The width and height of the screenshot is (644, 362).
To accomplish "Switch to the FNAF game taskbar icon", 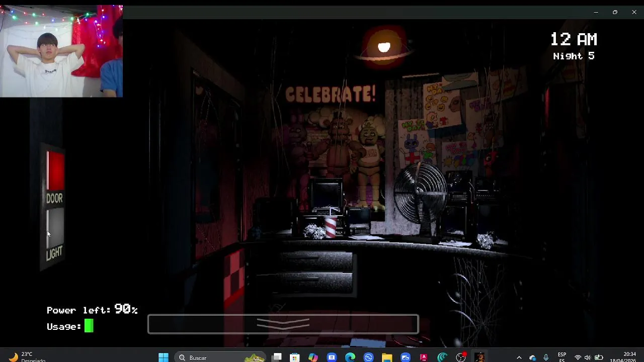I will tap(479, 357).
